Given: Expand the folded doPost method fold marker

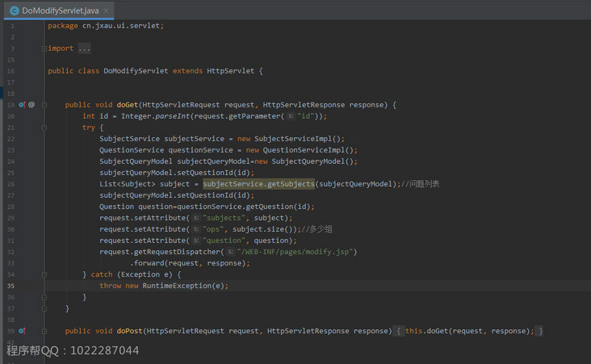Looking at the screenshot, I should [44, 331].
